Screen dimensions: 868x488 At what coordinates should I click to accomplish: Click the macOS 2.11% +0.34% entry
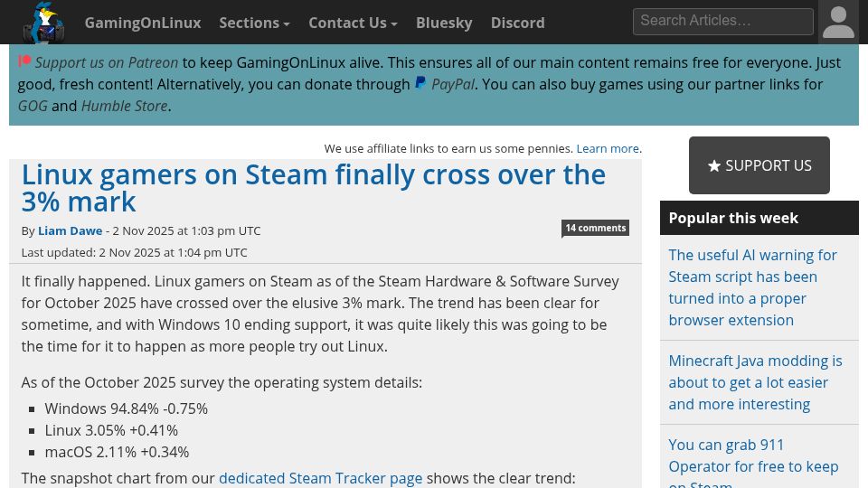tap(117, 452)
